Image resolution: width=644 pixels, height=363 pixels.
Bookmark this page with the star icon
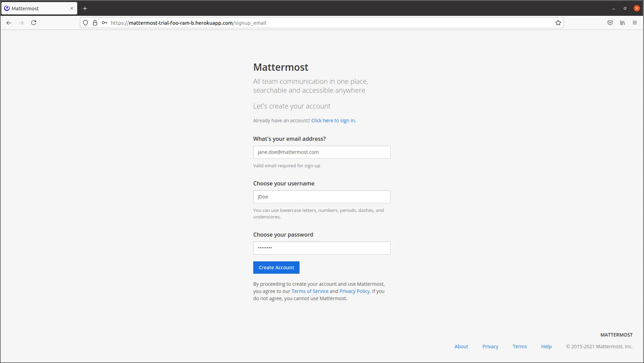pyautogui.click(x=558, y=23)
